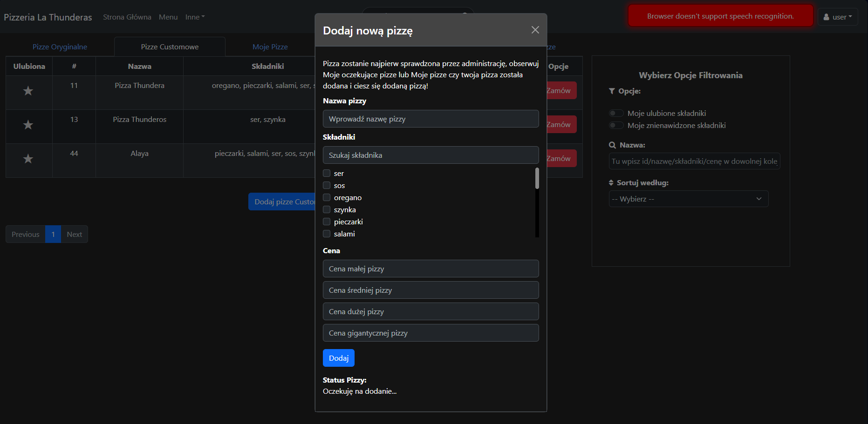
Task: Select the salami checkbox
Action: pyautogui.click(x=327, y=234)
